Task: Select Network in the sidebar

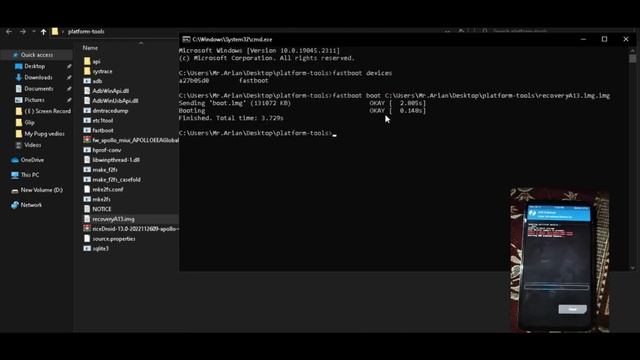Action: [x=31, y=205]
